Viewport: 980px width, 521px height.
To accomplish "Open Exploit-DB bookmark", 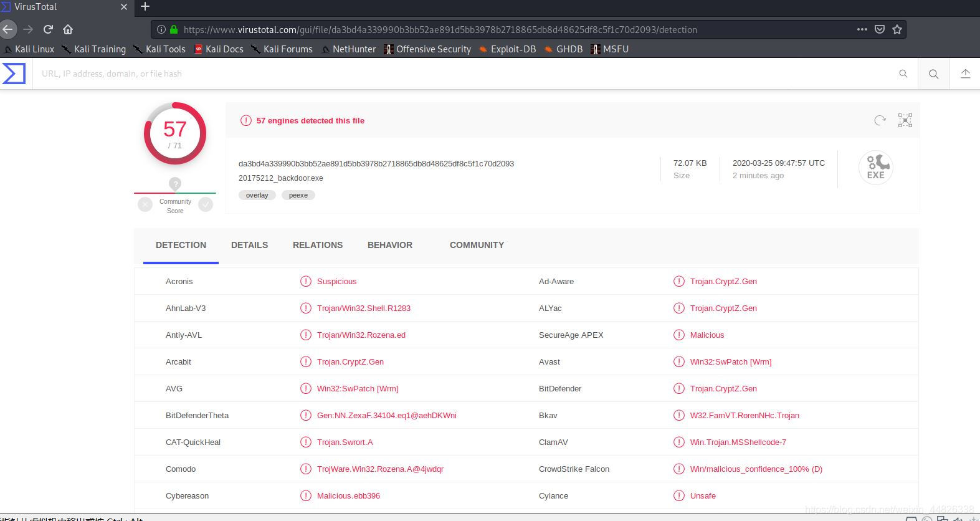I will 507,49.
